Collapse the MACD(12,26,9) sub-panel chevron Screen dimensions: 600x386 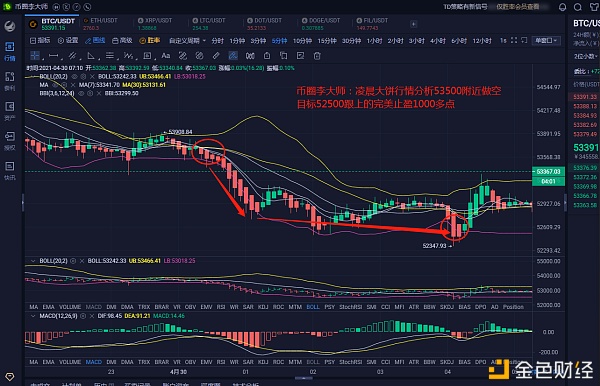tap(33, 316)
